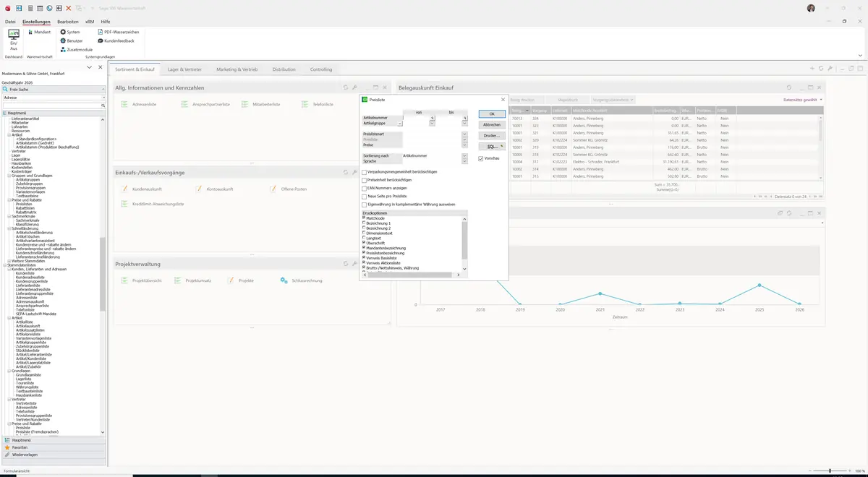Open the Schlussrechnung shortcut
Viewport: 868px width, 477px height.
301,280
